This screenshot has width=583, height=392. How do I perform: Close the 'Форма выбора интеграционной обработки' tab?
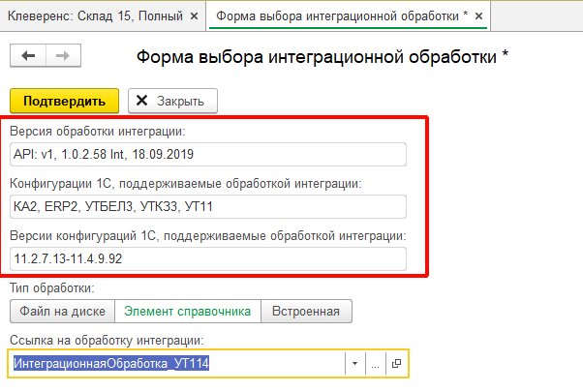point(478,16)
